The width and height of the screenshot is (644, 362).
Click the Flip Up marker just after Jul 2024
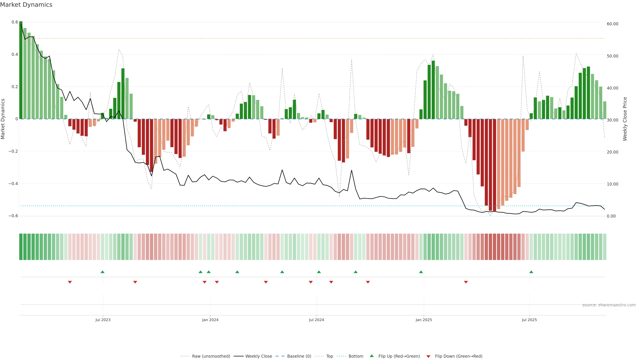coord(319,272)
